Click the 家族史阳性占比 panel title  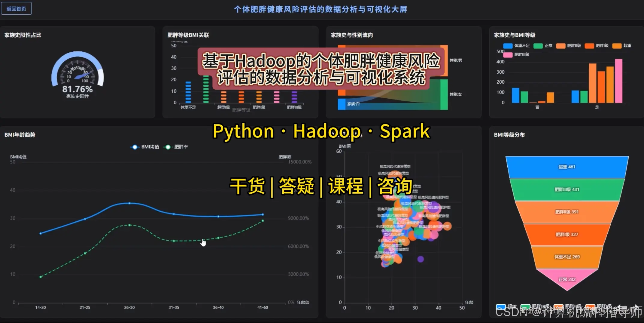tap(23, 35)
